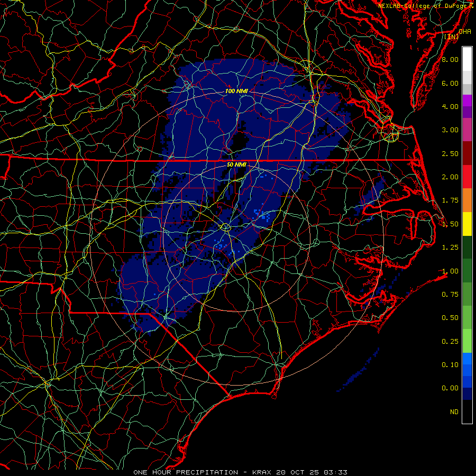Click the 03:33 timestamp in the caption

point(335,472)
